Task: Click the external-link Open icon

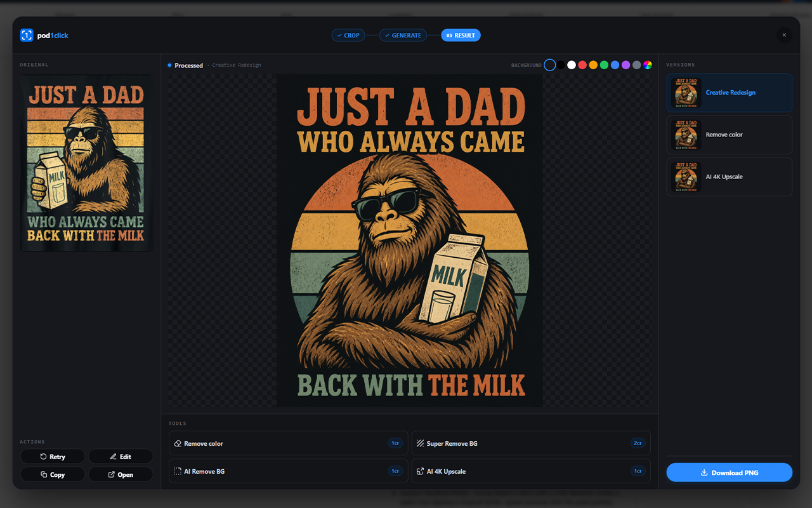Action: pyautogui.click(x=112, y=474)
